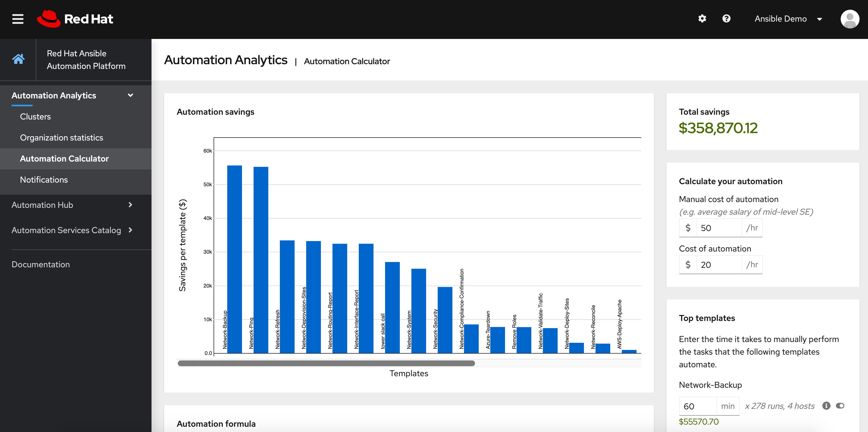Select Clusters in the sidebar
The width and height of the screenshot is (868, 432).
click(x=36, y=116)
